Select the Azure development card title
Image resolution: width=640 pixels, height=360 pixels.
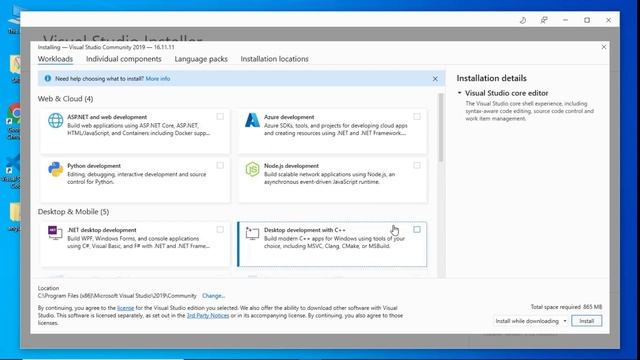pyautogui.click(x=289, y=117)
